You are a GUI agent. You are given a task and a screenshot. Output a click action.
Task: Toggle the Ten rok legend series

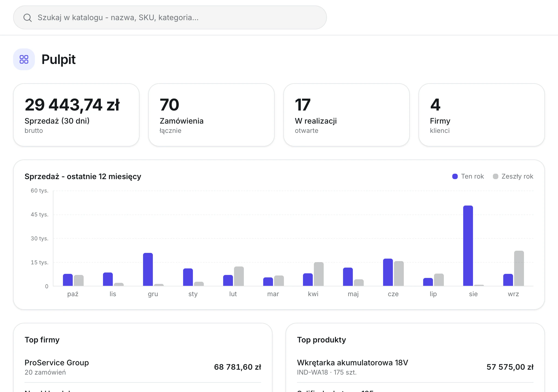(x=468, y=176)
